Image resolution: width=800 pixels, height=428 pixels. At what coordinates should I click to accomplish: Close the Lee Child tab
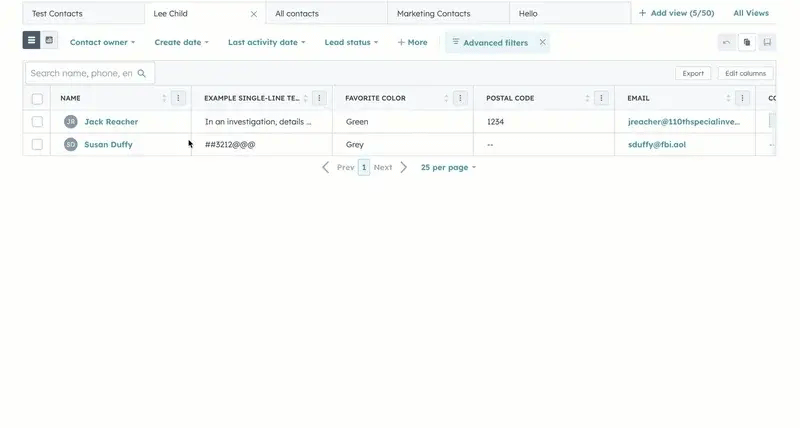(254, 14)
